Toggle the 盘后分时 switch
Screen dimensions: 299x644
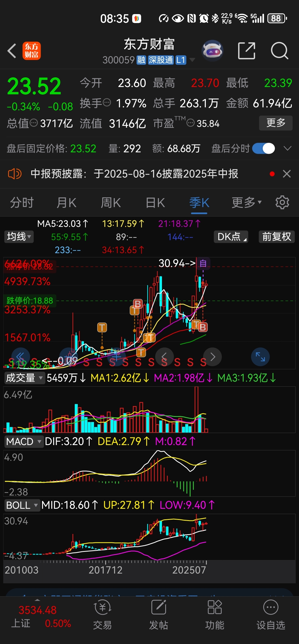point(264,149)
